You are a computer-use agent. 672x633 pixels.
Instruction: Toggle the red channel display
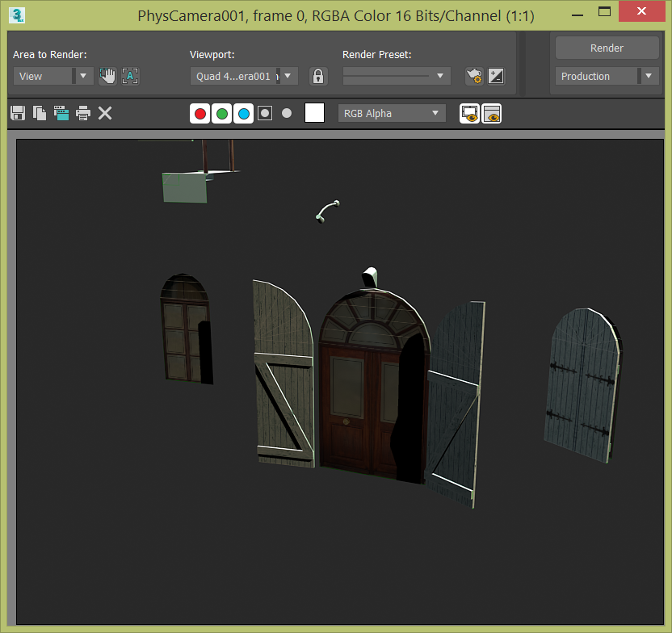point(199,113)
